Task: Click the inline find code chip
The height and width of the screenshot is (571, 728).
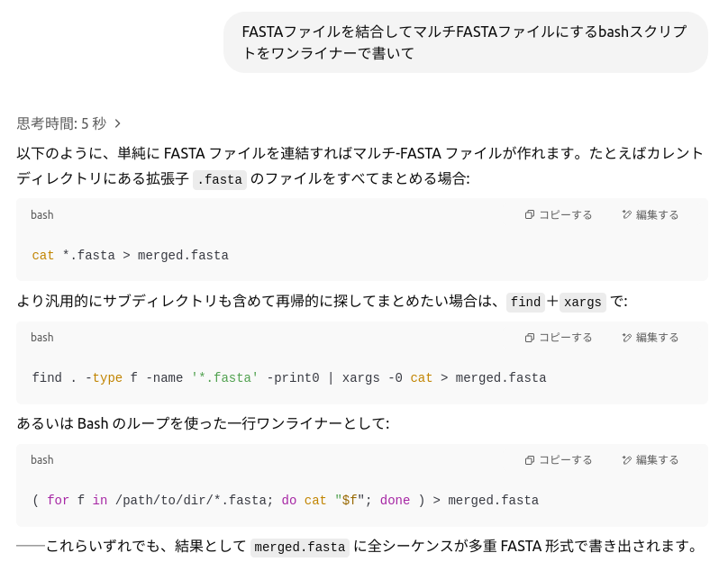Action: coord(525,303)
